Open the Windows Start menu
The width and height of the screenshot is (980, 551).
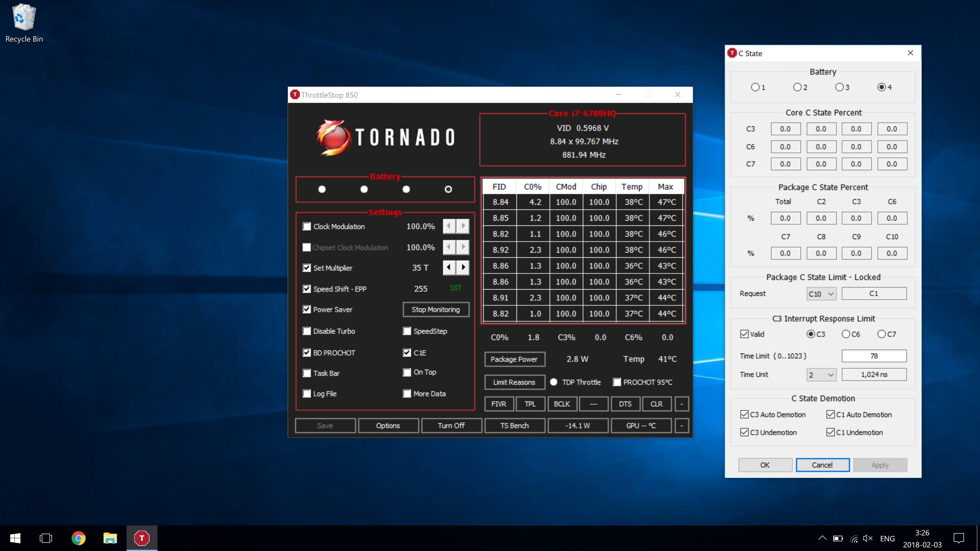click(x=15, y=538)
